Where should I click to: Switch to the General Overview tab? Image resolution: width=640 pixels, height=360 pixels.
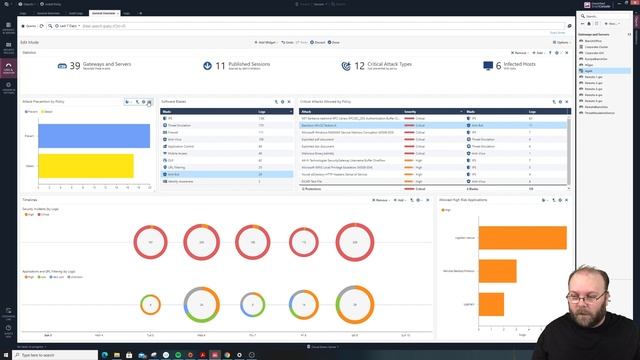click(104, 13)
